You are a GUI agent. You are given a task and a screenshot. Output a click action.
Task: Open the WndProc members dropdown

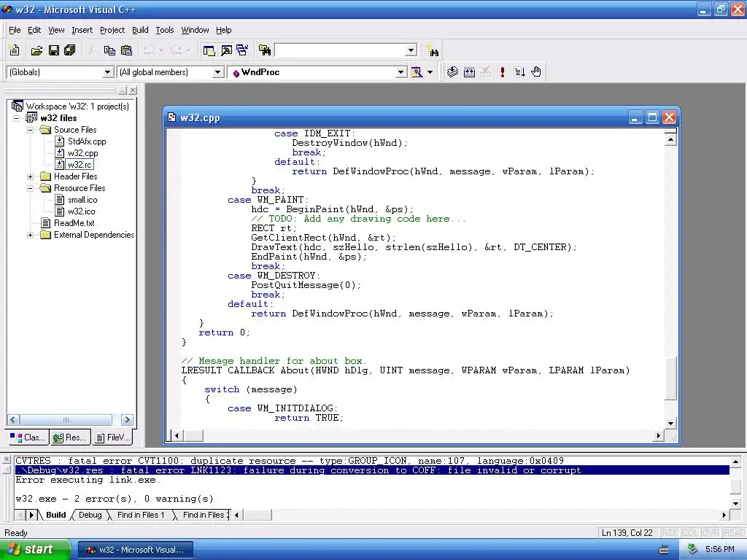click(401, 72)
